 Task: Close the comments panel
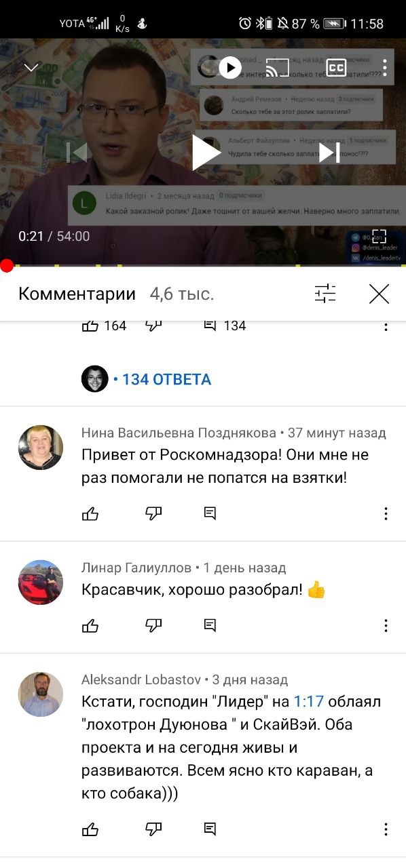click(x=379, y=294)
